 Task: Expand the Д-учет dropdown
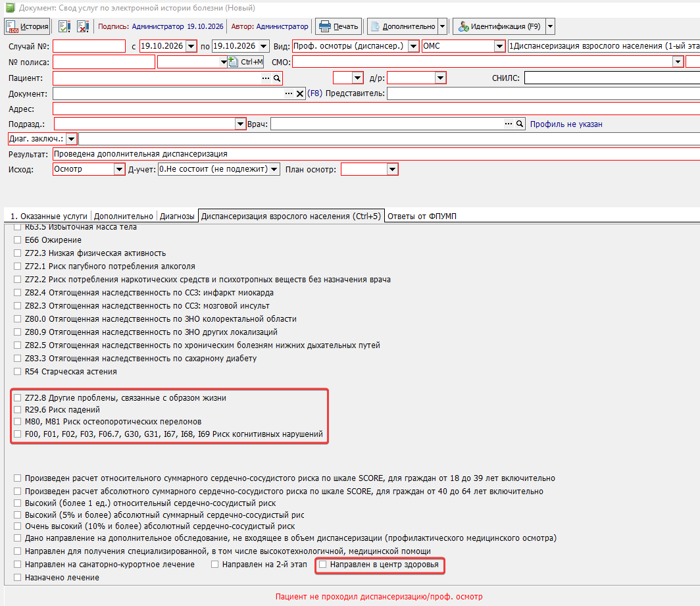coord(274,169)
